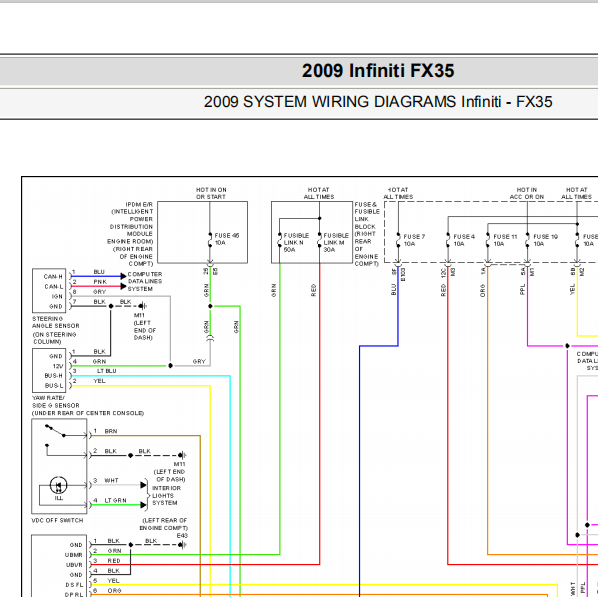Select the "2009 SYSTEM WIRING DIAGRAMS Infiniti - FX35" subtitle
Image resolution: width=598 pixels, height=597 pixels.
pyautogui.click(x=378, y=102)
